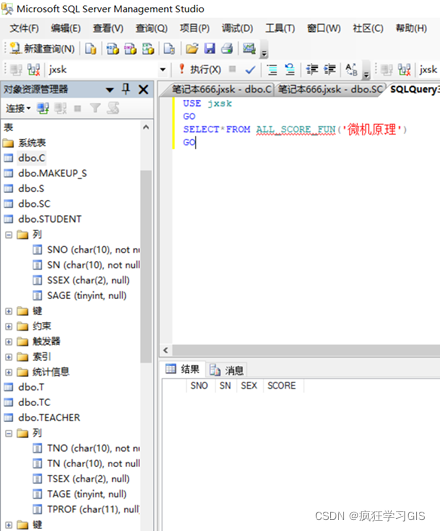Expand the 约束 folder

(x=9, y=326)
